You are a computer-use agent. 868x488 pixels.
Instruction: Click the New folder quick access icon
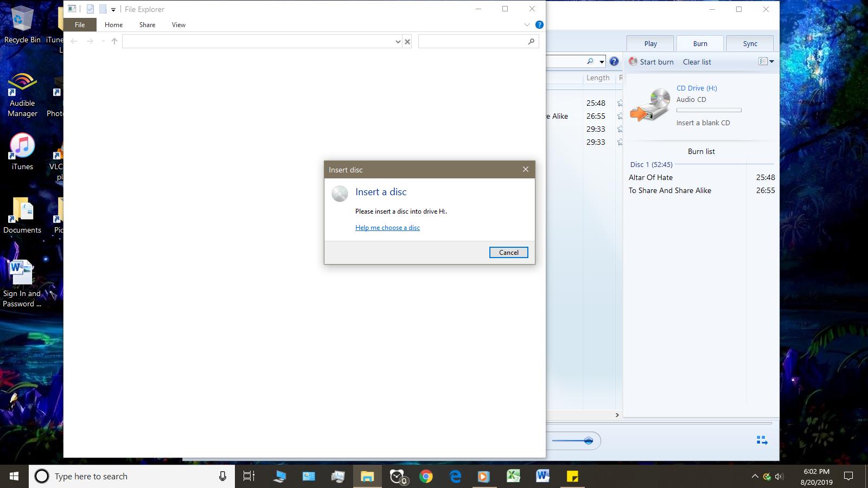click(103, 9)
